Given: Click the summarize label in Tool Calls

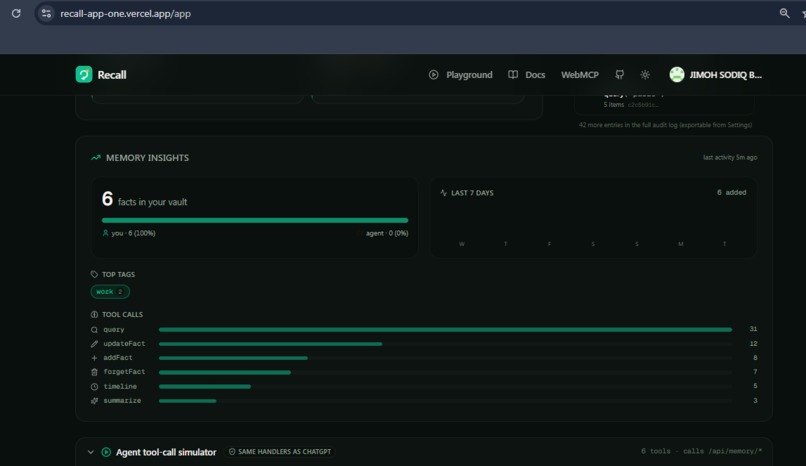Looking at the screenshot, I should [x=122, y=400].
